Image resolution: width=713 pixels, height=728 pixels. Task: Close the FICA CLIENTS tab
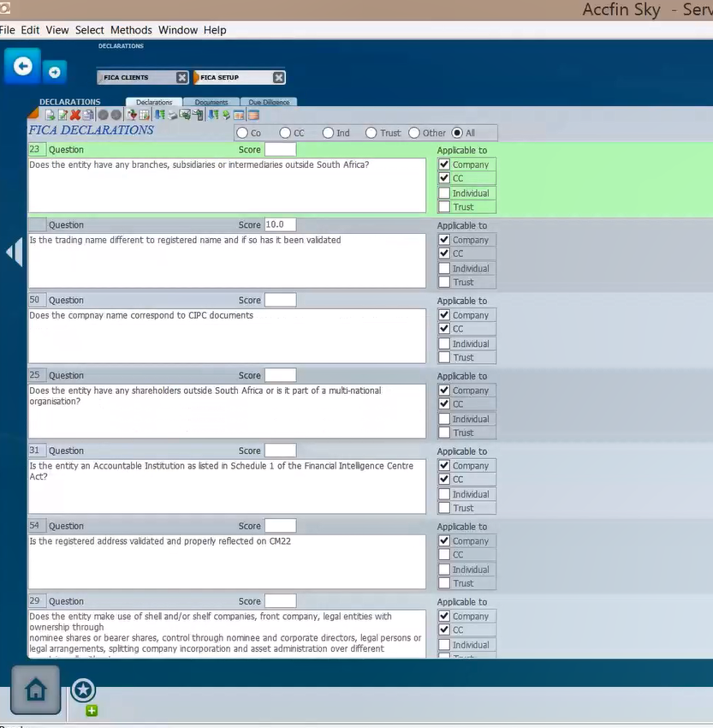(181, 78)
